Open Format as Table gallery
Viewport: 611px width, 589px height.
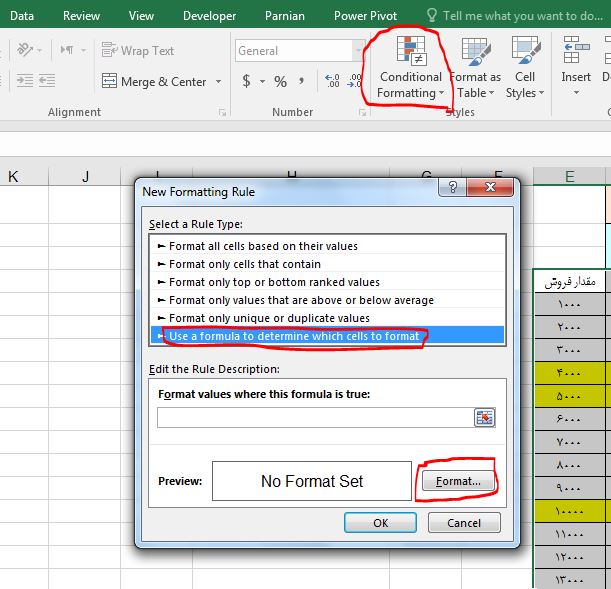476,67
